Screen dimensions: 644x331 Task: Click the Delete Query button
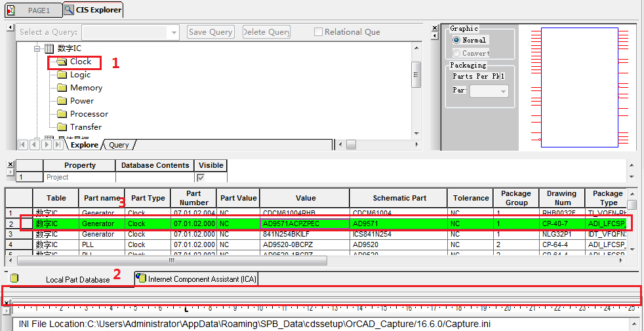[x=266, y=32]
